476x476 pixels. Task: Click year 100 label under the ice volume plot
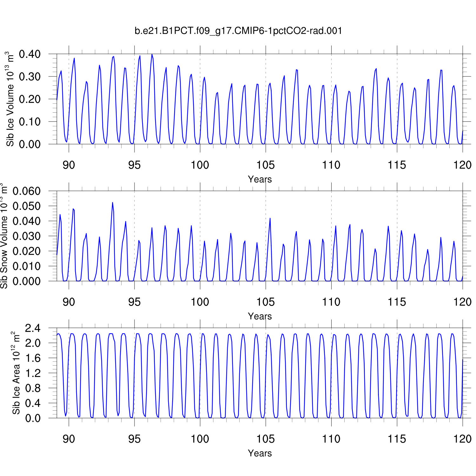pyautogui.click(x=200, y=165)
